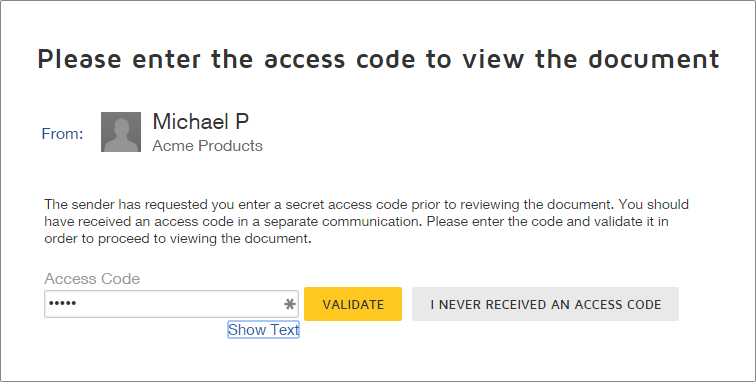Click the instruction paragraph's first line
The image size is (756, 382).
(x=366, y=205)
